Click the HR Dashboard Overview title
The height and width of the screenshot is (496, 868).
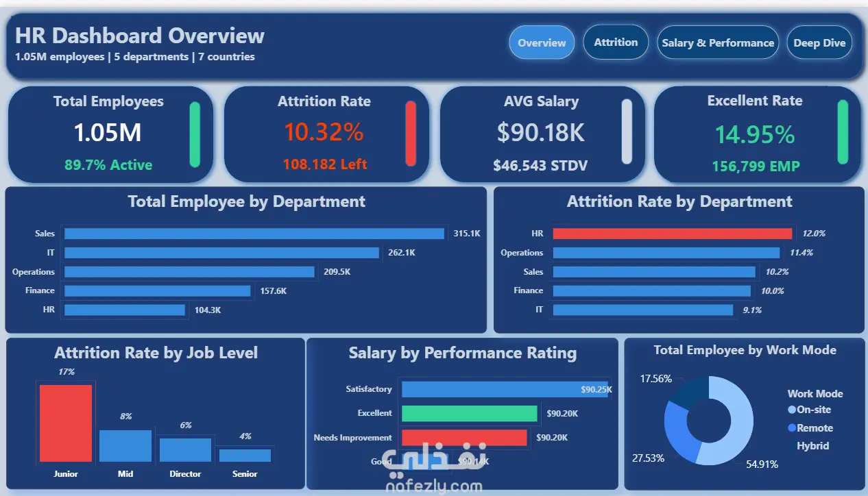click(139, 36)
